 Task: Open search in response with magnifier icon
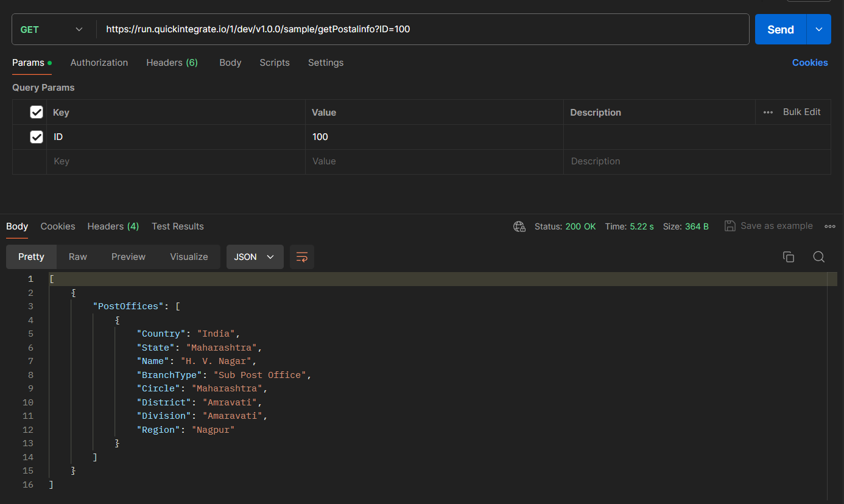coord(819,257)
